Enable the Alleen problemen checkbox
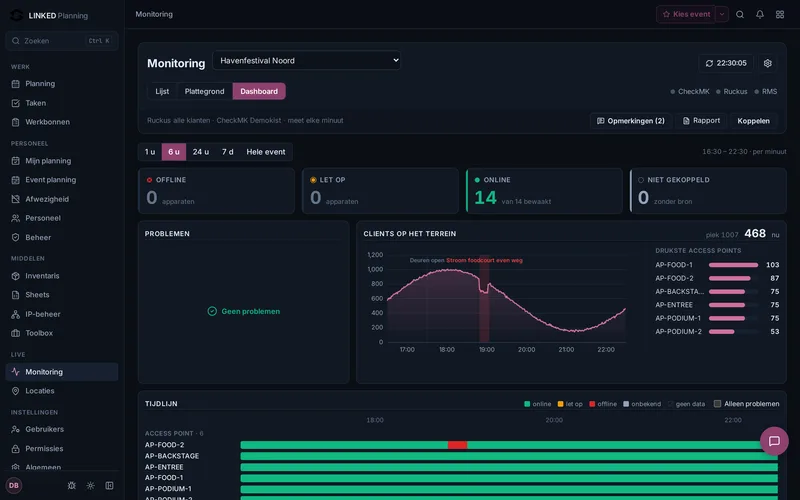This screenshot has height=500, width=800. point(717,404)
